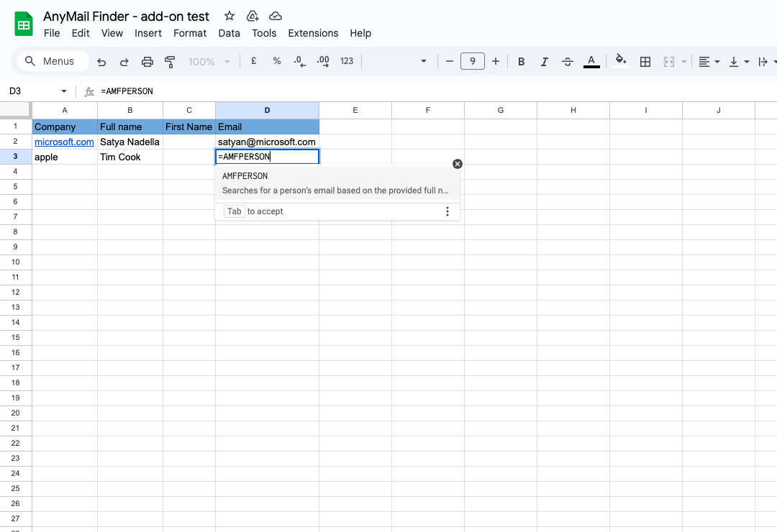
Task: Open the Extensions menu
Action: (x=313, y=33)
